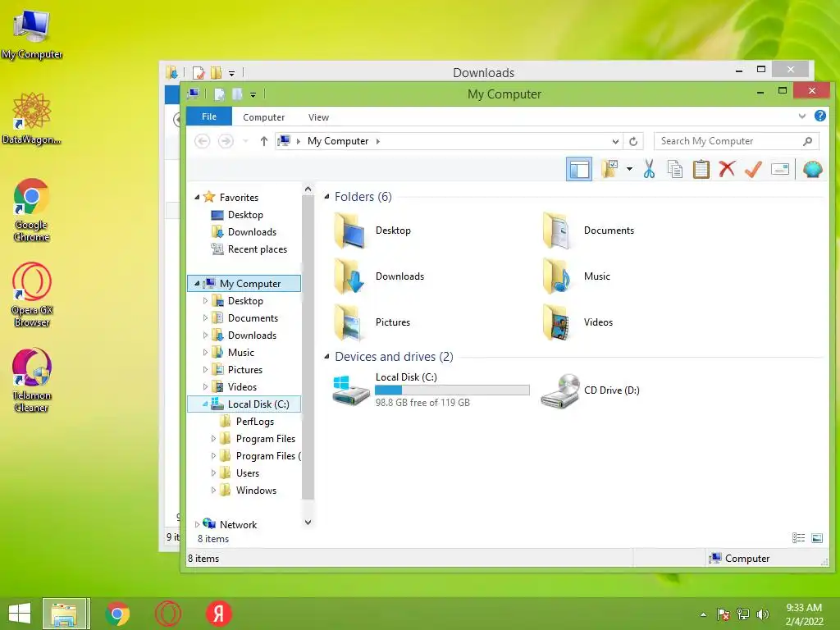Open My Computer quick access toolbar dropdown
This screenshot has width=840, height=630.
coord(253,95)
